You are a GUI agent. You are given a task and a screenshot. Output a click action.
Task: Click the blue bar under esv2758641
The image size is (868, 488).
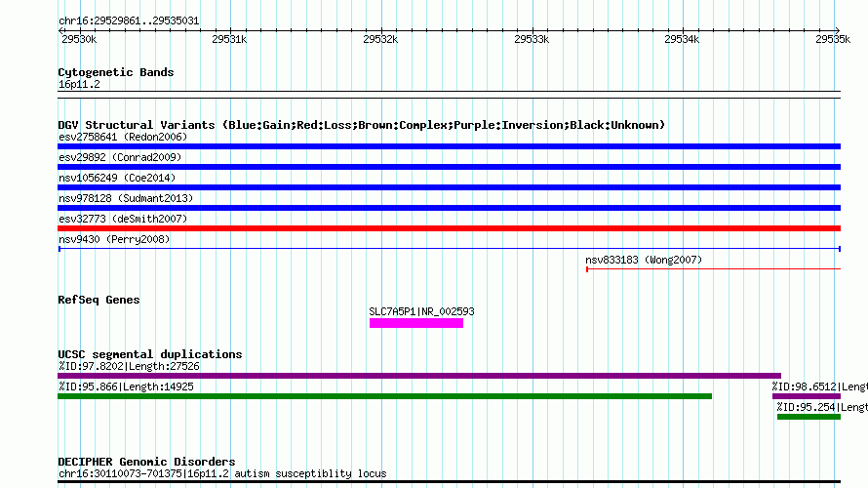point(449,146)
